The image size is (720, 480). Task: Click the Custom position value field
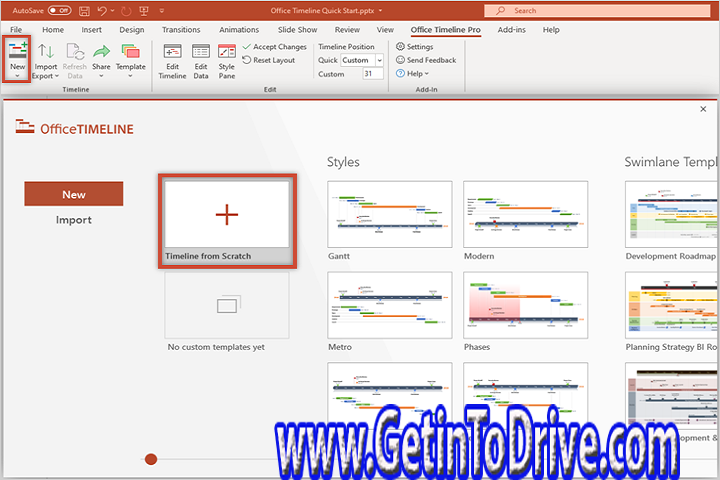[x=372, y=73]
